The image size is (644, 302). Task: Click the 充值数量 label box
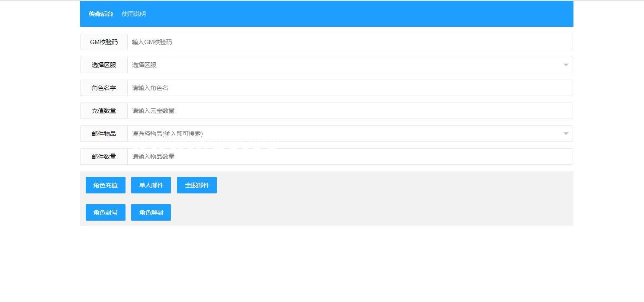pyautogui.click(x=104, y=111)
